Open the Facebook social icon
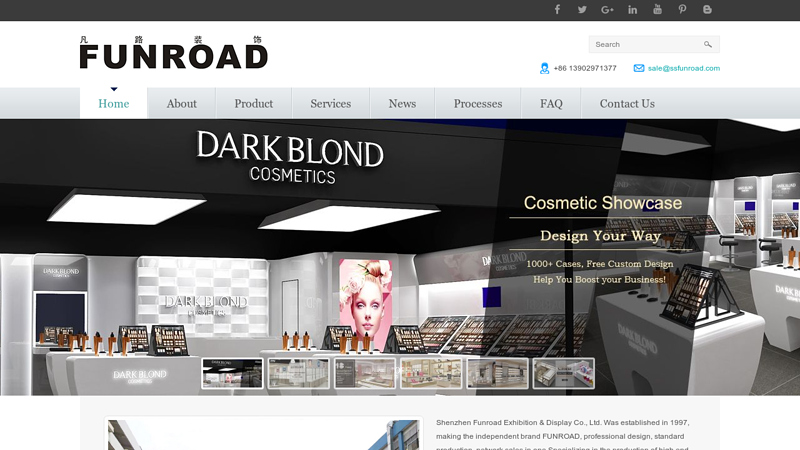This screenshot has width=800, height=450. point(557,10)
